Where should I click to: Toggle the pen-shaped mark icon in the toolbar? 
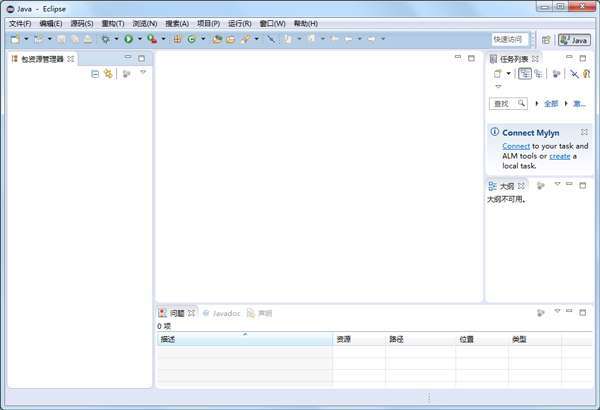coord(271,39)
